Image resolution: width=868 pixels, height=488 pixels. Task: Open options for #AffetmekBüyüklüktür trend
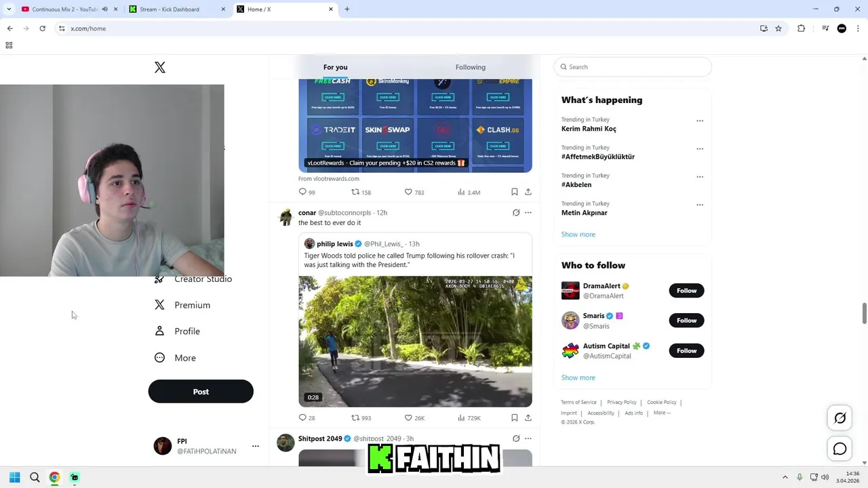click(x=700, y=148)
